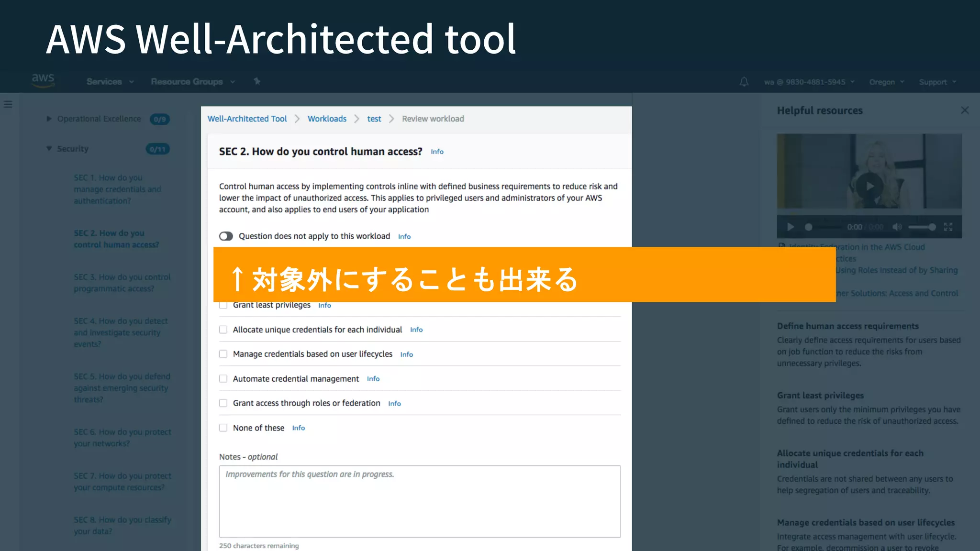Open 'Using Roles Instead of by Sharing' resource link

897,270
